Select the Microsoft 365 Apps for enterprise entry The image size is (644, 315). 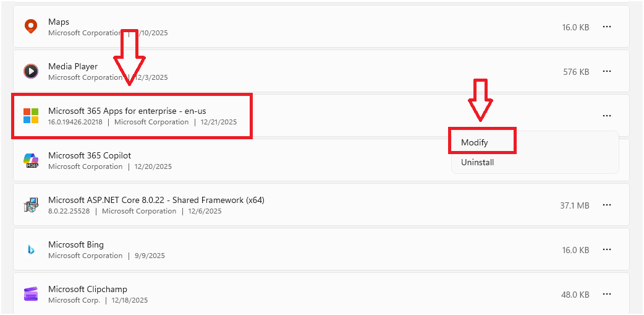[x=131, y=111]
